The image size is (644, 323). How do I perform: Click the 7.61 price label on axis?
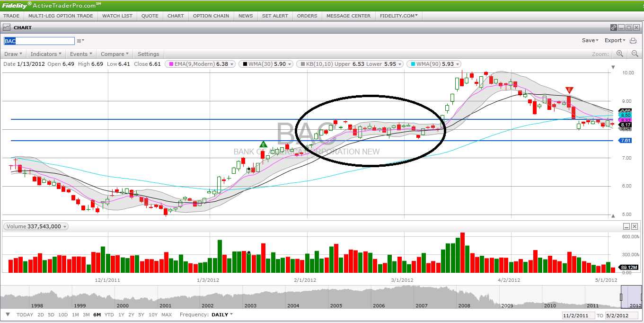625,141
